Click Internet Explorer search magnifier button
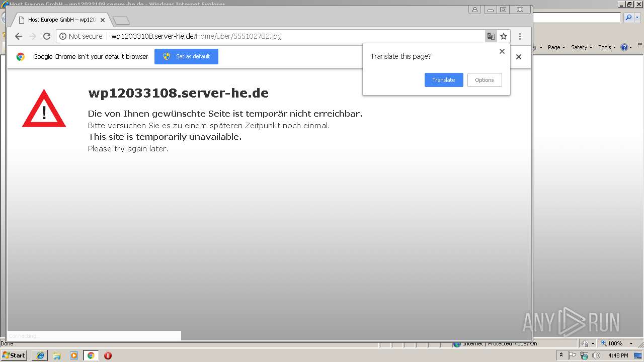Viewport: 644px width, 362px height. (x=628, y=18)
